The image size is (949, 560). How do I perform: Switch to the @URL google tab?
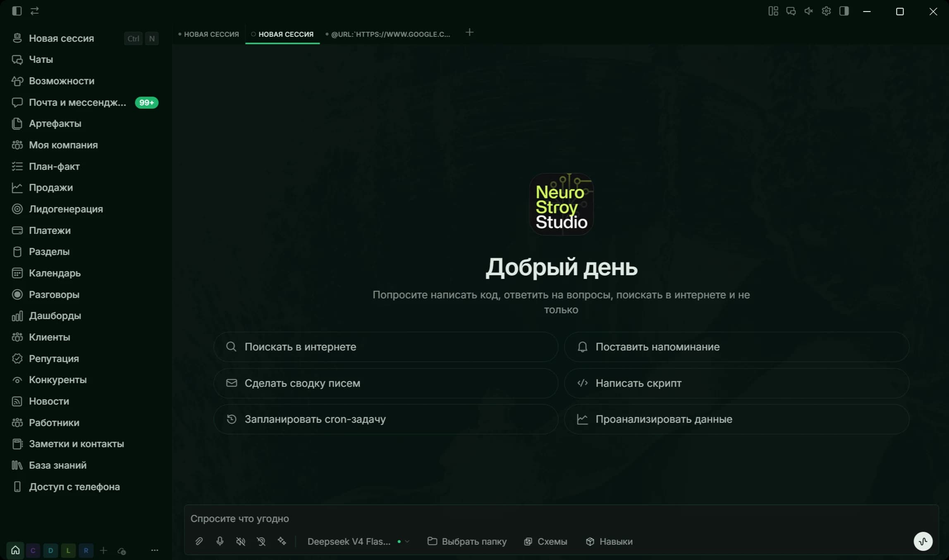[388, 34]
